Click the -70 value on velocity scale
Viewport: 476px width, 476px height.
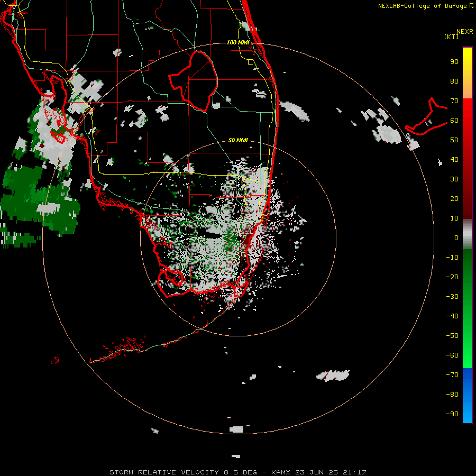point(452,374)
